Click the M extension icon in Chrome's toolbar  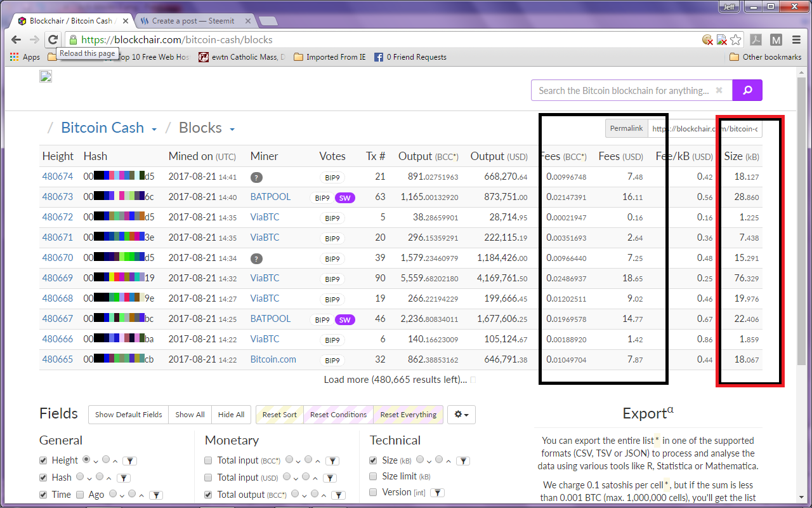coord(776,40)
